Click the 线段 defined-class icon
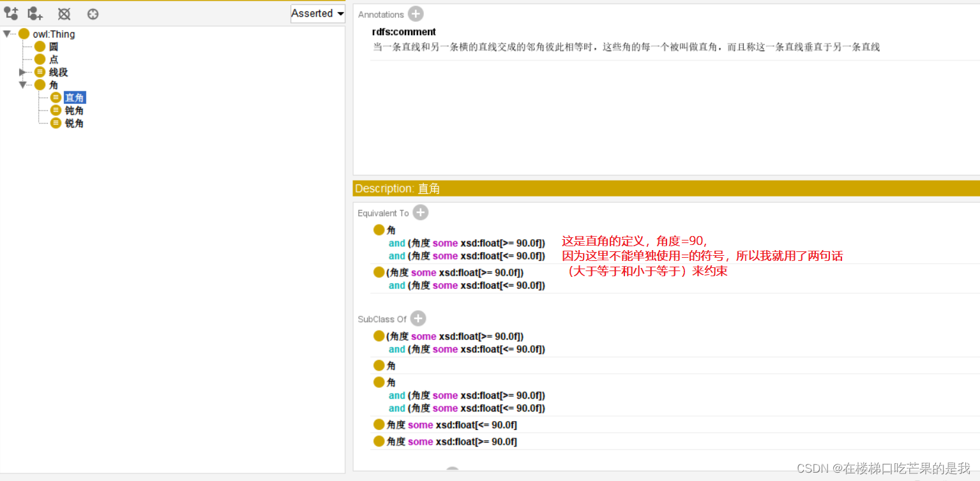The width and height of the screenshot is (980, 481). [40, 72]
